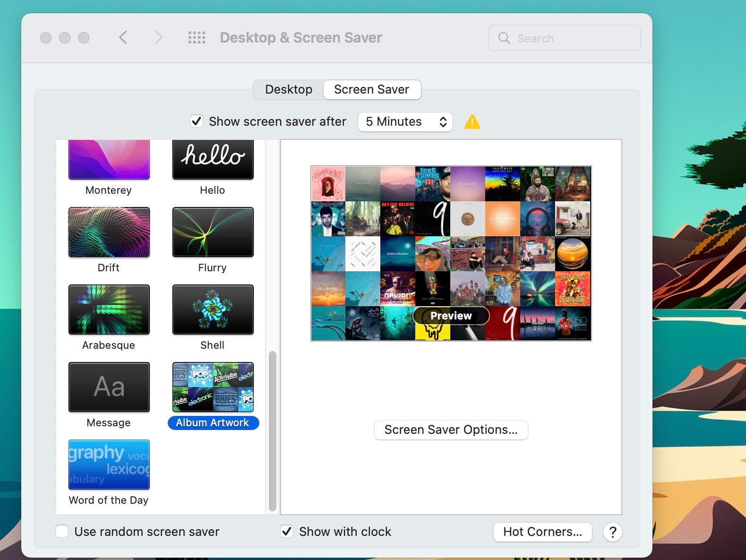746x560 pixels.
Task: Uncheck Show screen saver after checkbox
Action: point(197,121)
